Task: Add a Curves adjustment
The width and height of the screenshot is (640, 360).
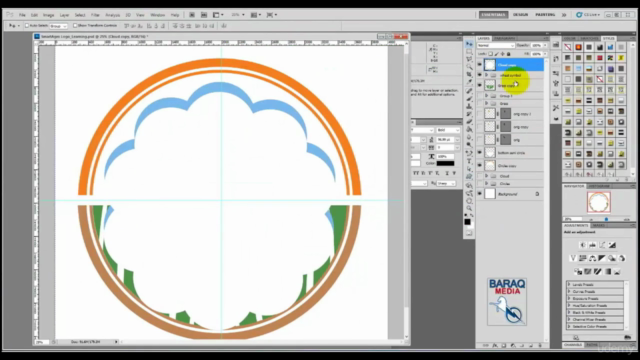Action: click(x=602, y=245)
